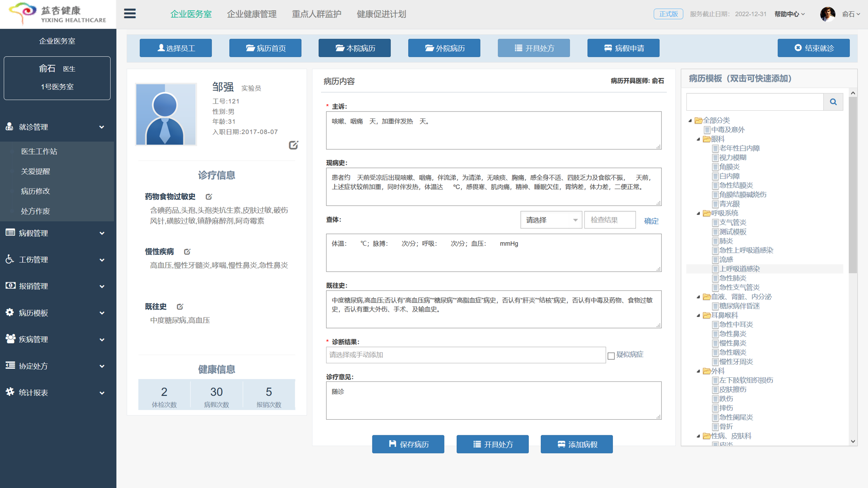
Task: Edit drug and food allergy history icon
Action: point(209,197)
